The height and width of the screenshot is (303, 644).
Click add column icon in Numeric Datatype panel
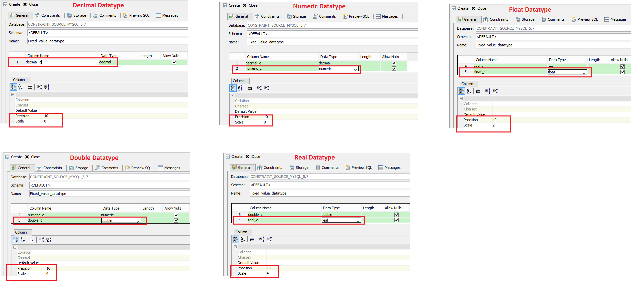point(259,88)
